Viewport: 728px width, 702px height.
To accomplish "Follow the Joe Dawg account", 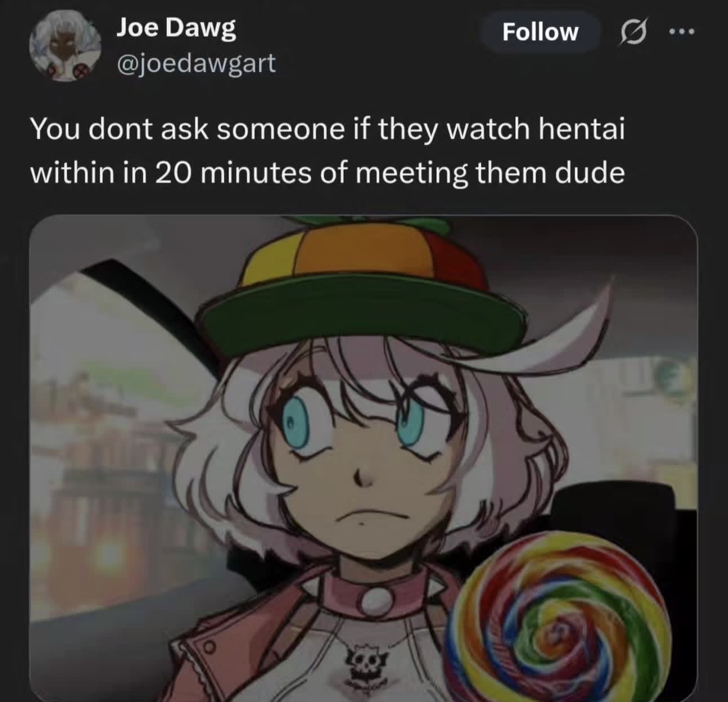I will click(539, 32).
